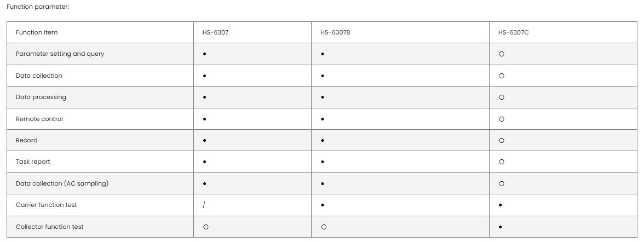Click the "Function item" column header

[37, 33]
